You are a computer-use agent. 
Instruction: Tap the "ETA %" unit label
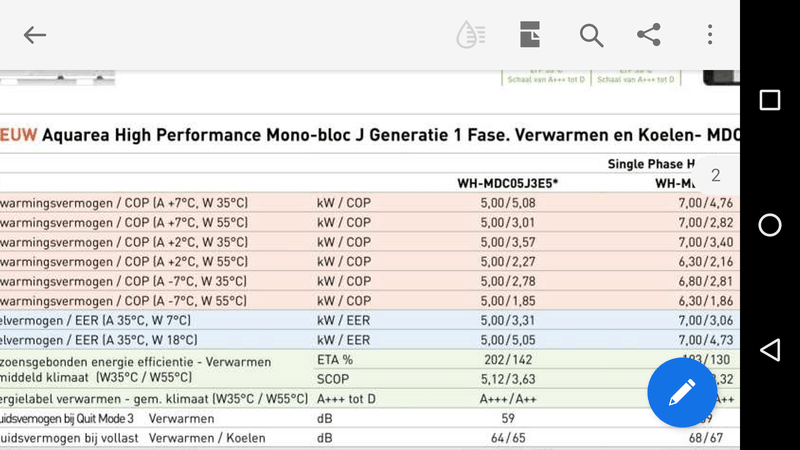point(335,360)
